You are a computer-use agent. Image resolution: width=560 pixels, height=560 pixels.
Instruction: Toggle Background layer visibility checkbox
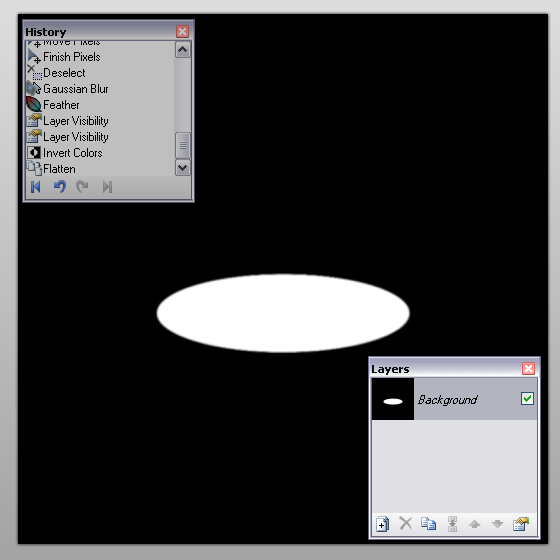coord(527,399)
